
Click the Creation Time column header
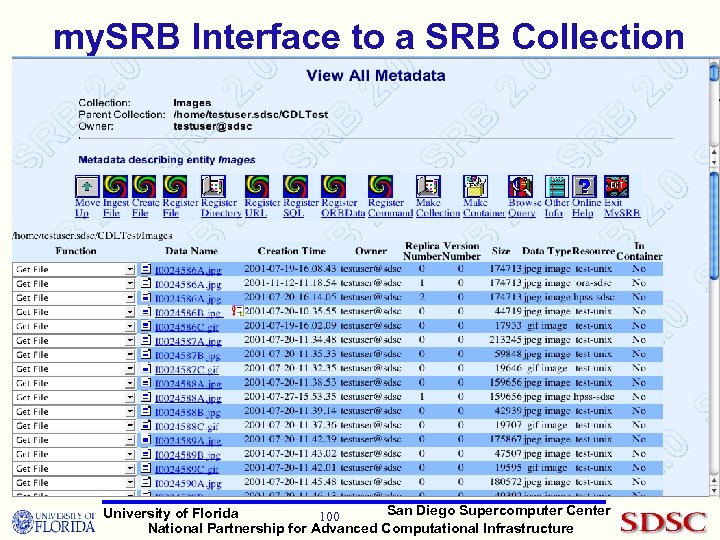point(292,251)
